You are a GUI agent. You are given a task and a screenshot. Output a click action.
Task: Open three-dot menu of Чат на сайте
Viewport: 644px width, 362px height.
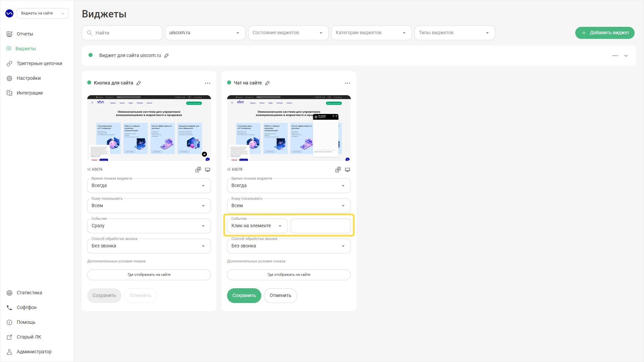pos(347,83)
